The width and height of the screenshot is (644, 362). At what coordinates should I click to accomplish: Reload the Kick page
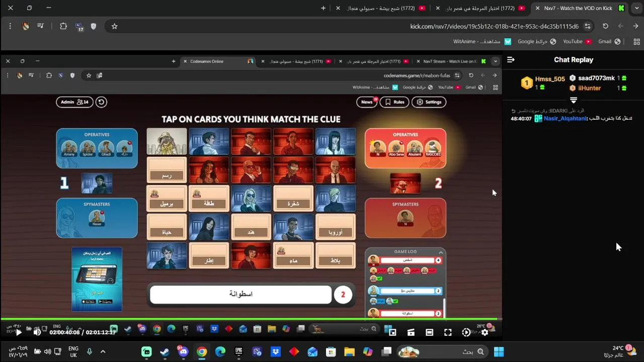pyautogui.click(x=605, y=26)
